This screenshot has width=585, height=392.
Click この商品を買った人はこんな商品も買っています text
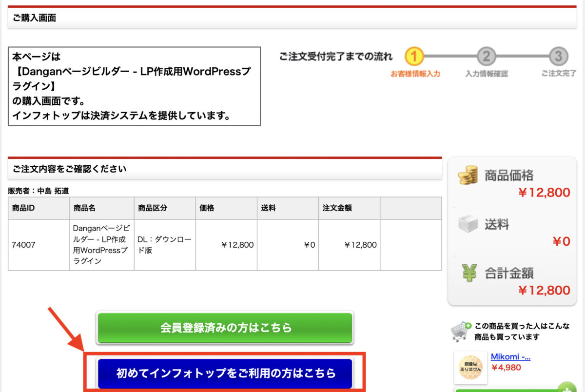tap(522, 332)
